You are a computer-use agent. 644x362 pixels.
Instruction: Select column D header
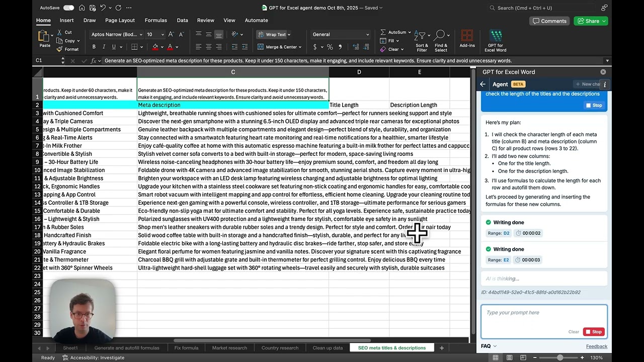click(x=359, y=72)
